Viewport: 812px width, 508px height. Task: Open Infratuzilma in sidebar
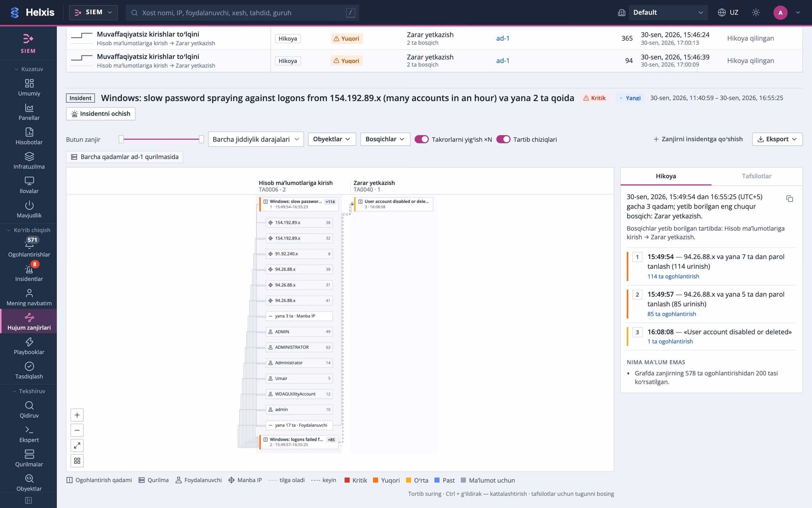tap(29, 161)
